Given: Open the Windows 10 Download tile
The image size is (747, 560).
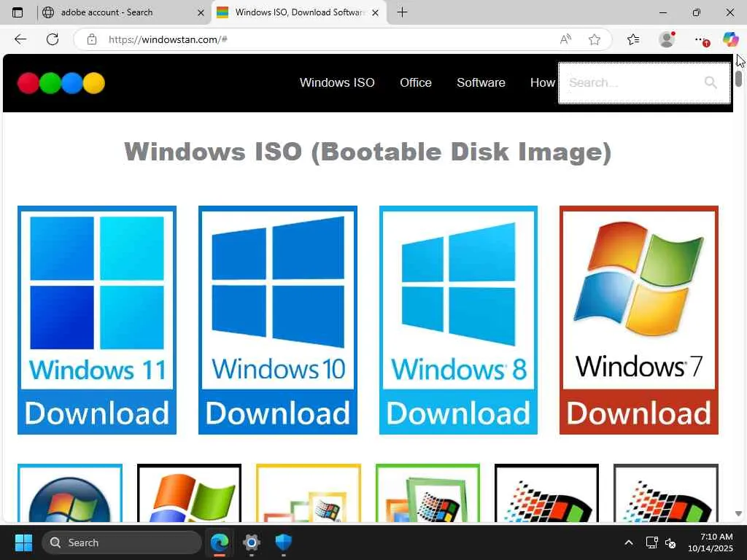Looking at the screenshot, I should pos(278,320).
